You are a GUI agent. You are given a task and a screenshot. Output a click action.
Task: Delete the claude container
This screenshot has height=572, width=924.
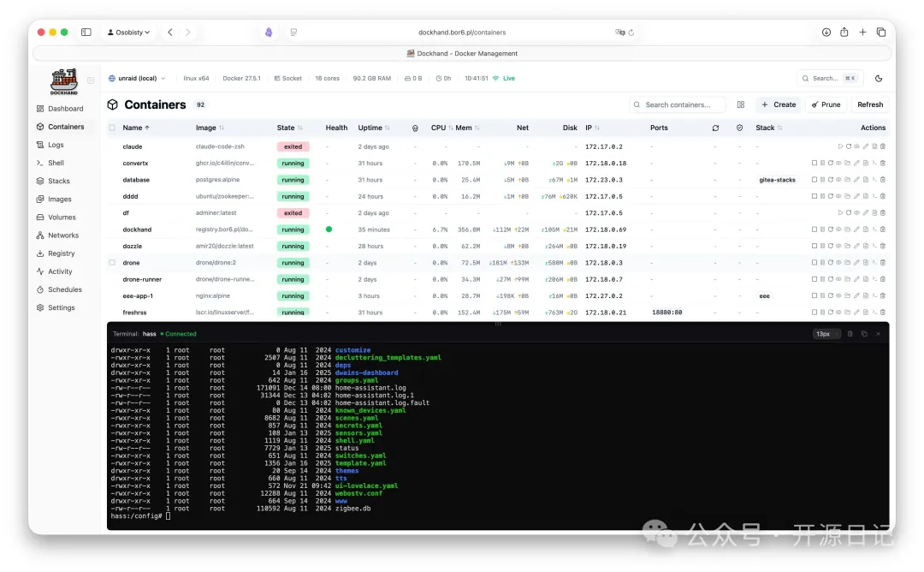883,146
